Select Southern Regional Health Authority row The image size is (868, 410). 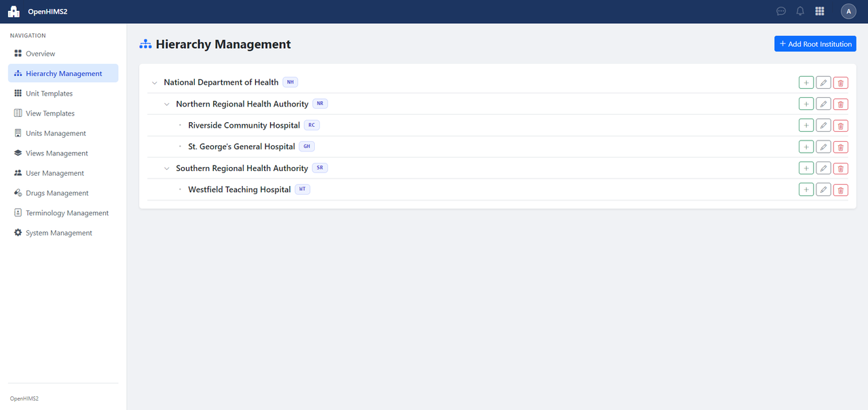[x=497, y=168]
